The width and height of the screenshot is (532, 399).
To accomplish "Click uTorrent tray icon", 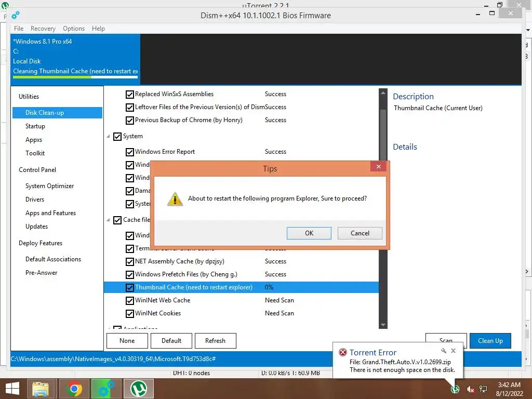I will click(455, 389).
